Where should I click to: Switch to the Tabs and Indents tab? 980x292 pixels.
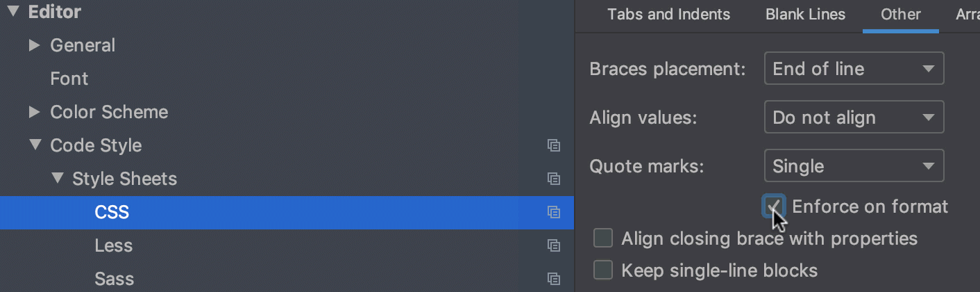tap(668, 14)
